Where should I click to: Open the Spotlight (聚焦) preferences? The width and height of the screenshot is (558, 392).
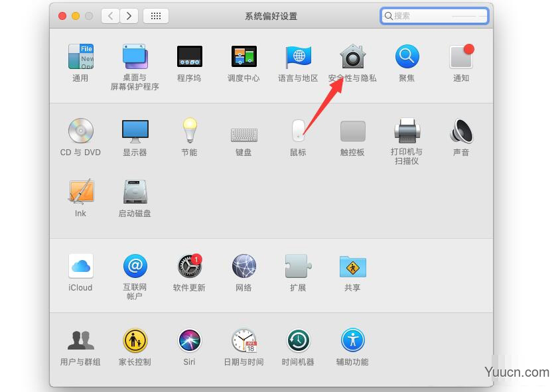click(x=407, y=58)
